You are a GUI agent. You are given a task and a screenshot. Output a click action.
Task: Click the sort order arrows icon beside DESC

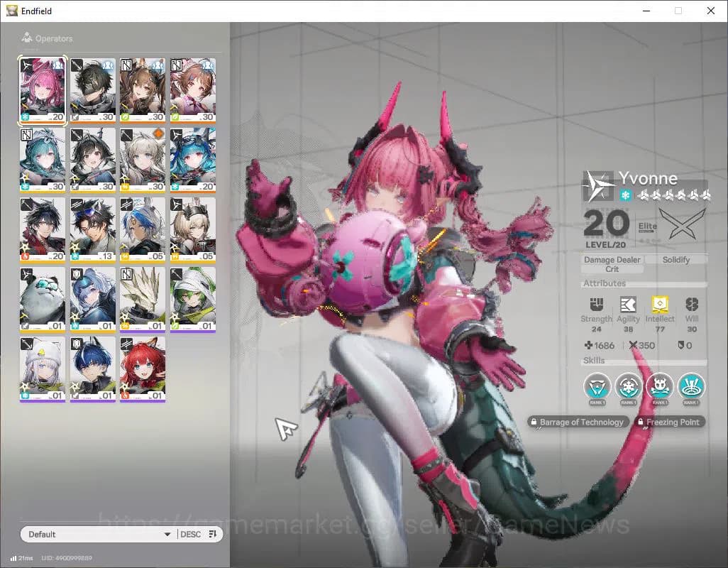[x=213, y=534]
